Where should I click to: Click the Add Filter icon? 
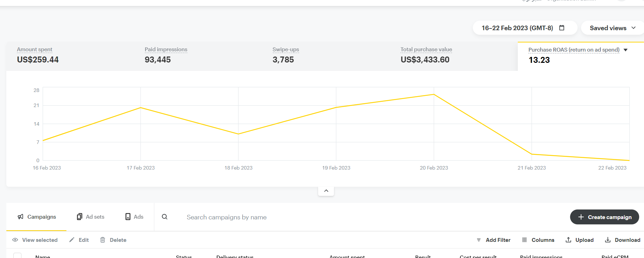pos(478,240)
